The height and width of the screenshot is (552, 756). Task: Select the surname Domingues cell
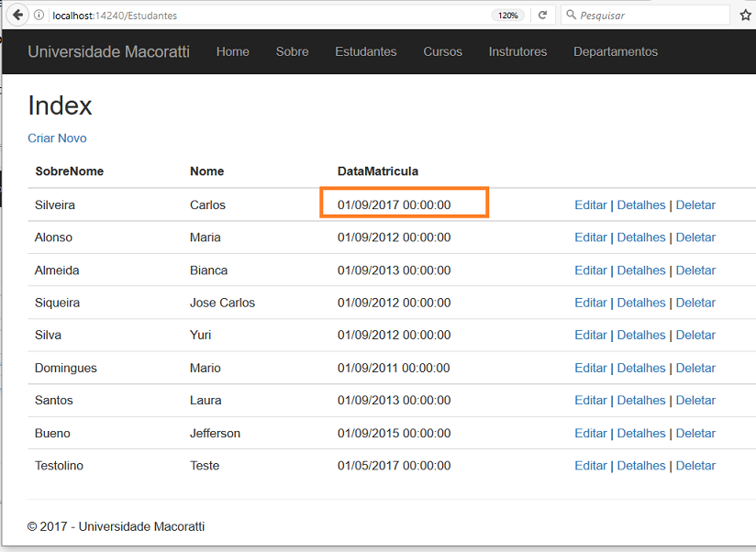[65, 368]
